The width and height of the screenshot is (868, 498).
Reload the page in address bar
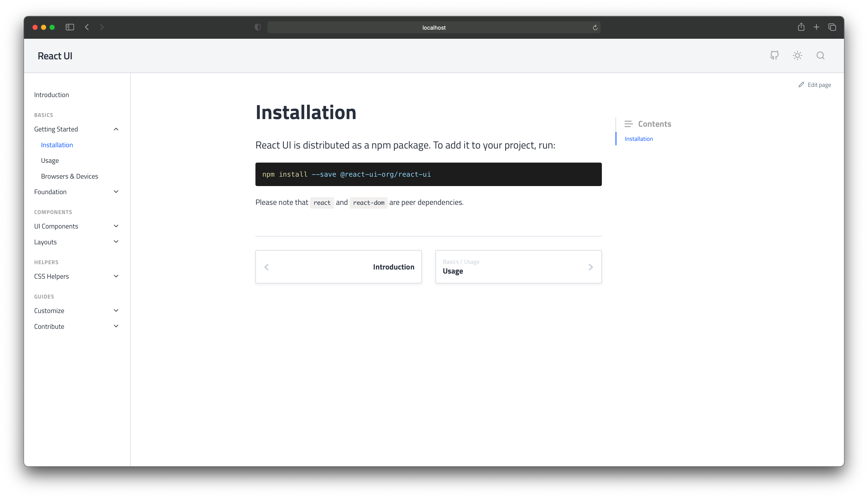(595, 28)
